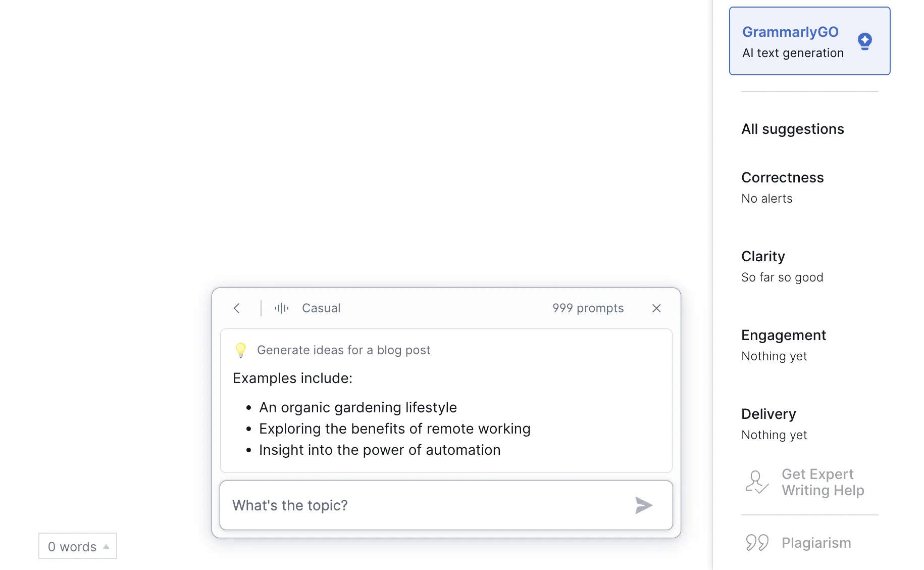Click the lightbulb icon on the GrammarlyGO card
This screenshot has height=570, width=924.
(865, 40)
